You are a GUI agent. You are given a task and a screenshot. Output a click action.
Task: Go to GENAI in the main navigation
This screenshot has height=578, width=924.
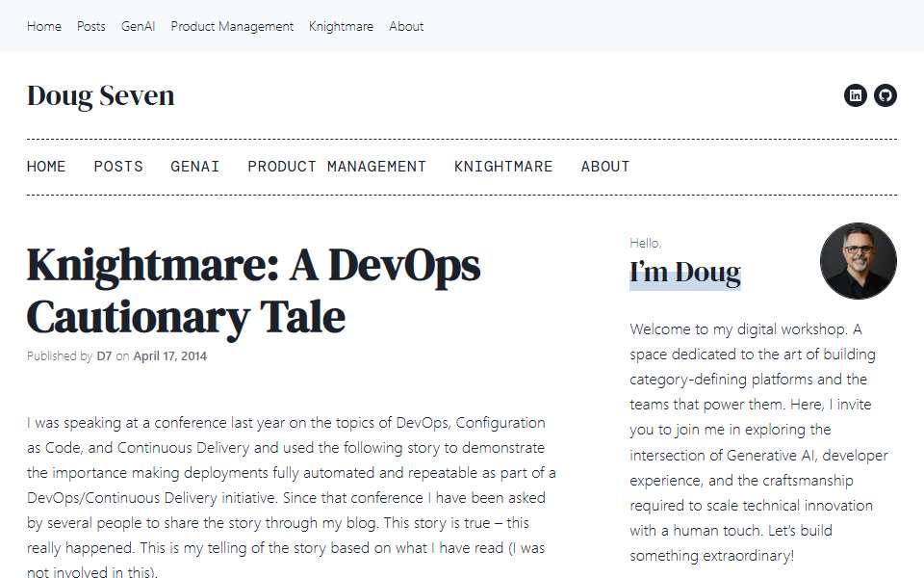pyautogui.click(x=195, y=167)
